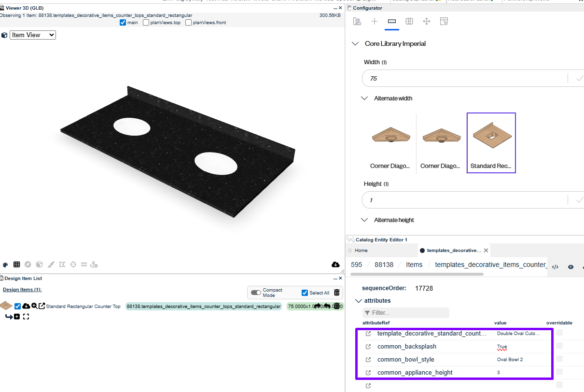The image size is (584, 392).
Task: Collapse the Alternate width section
Action: [x=365, y=98]
